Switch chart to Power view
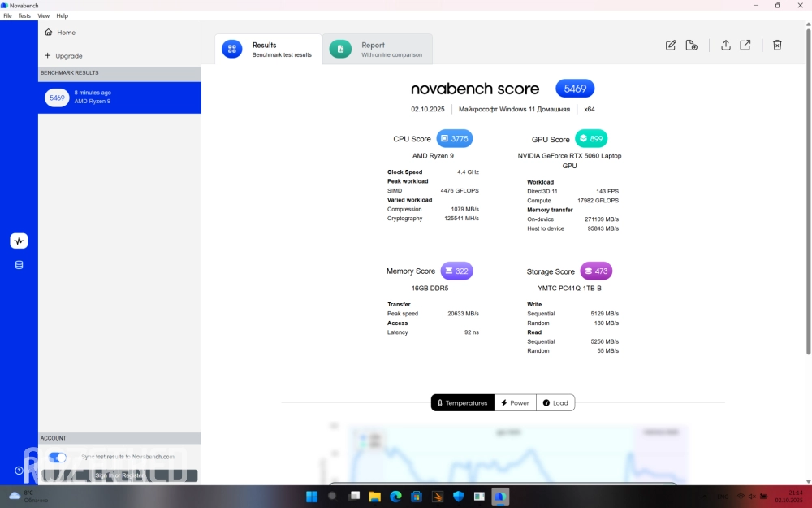The image size is (812, 508). [515, 402]
